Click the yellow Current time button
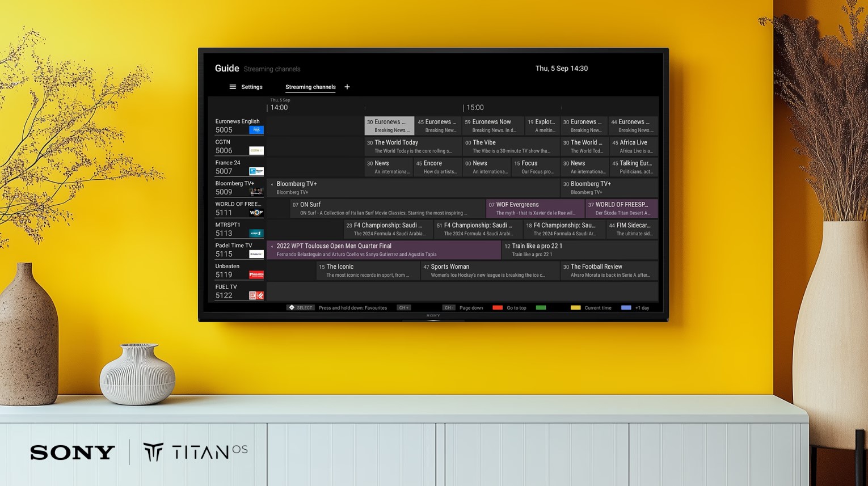The image size is (868, 486). [x=575, y=308]
